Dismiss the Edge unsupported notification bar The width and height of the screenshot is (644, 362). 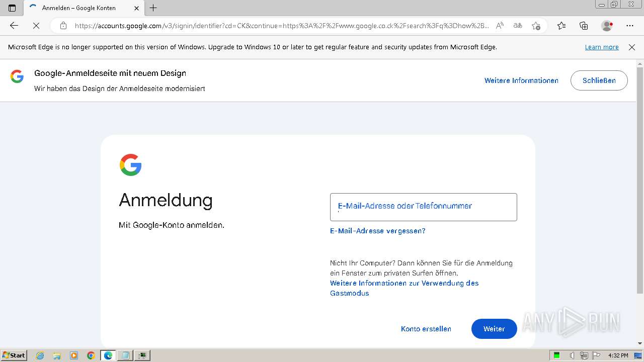pos(632,47)
